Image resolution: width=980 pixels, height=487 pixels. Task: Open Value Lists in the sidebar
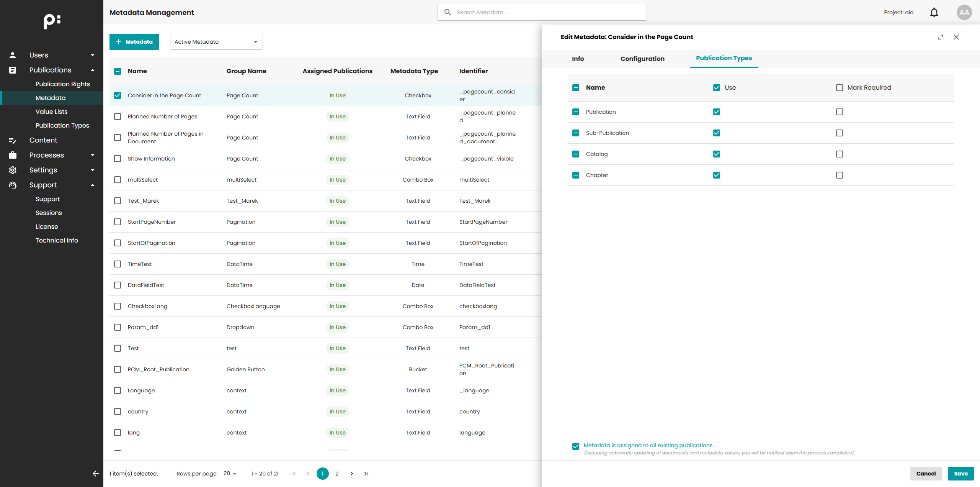point(51,112)
